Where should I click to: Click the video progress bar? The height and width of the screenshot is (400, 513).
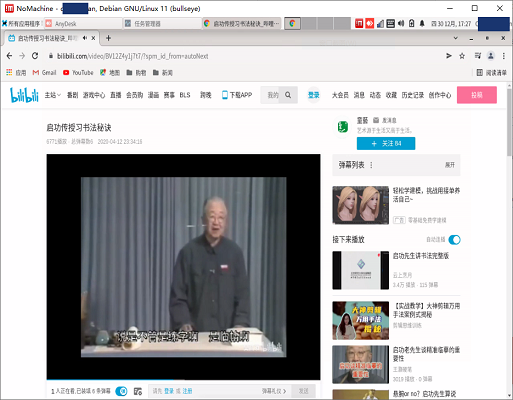click(183, 380)
